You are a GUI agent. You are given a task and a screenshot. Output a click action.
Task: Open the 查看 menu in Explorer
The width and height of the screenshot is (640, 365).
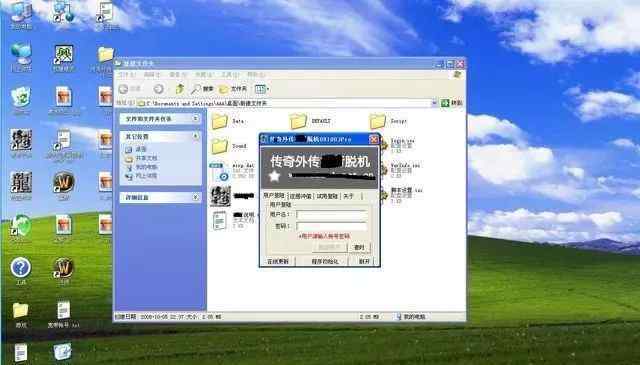point(178,75)
